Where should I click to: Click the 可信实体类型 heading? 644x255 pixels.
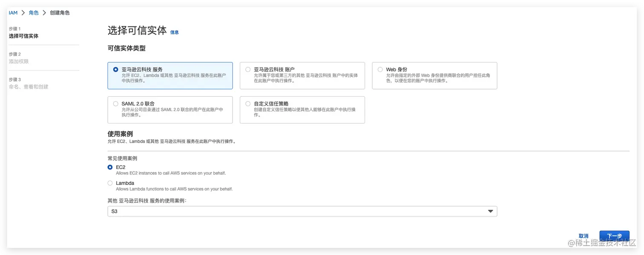click(x=126, y=48)
